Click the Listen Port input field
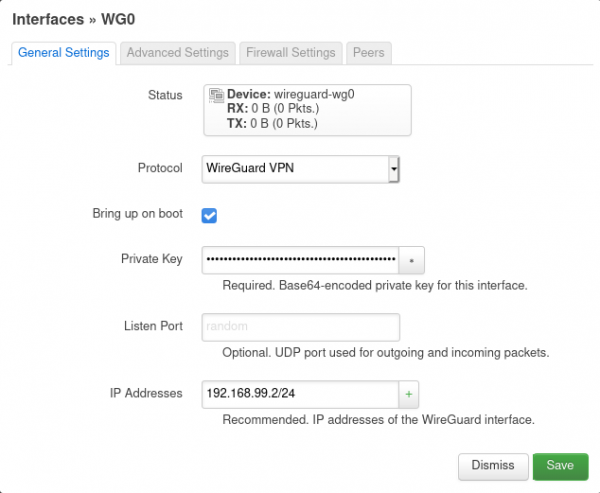 [x=301, y=327]
